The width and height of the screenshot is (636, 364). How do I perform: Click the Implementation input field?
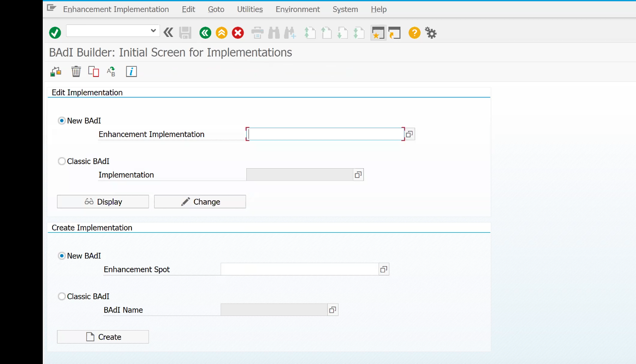[299, 174]
